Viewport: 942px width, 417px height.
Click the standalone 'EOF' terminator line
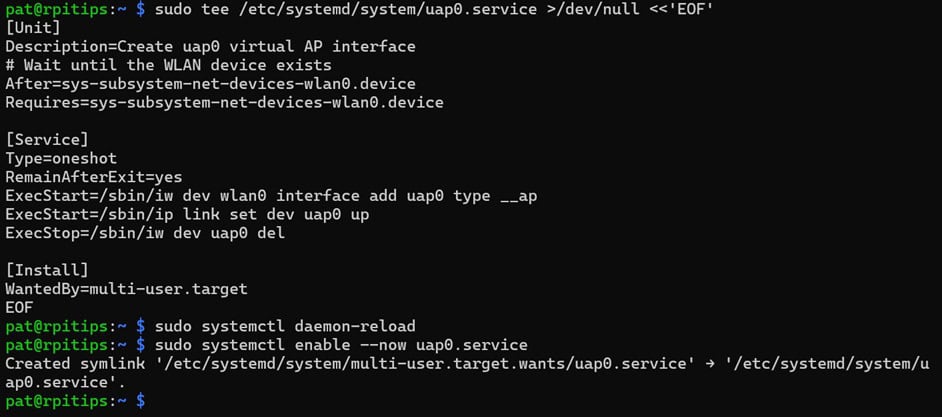tap(19, 307)
